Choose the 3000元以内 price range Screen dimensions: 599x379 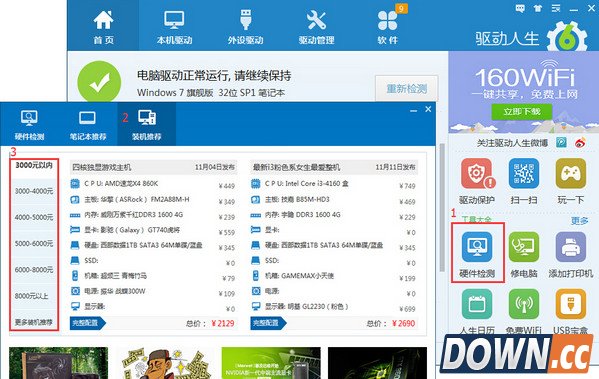[x=34, y=165]
